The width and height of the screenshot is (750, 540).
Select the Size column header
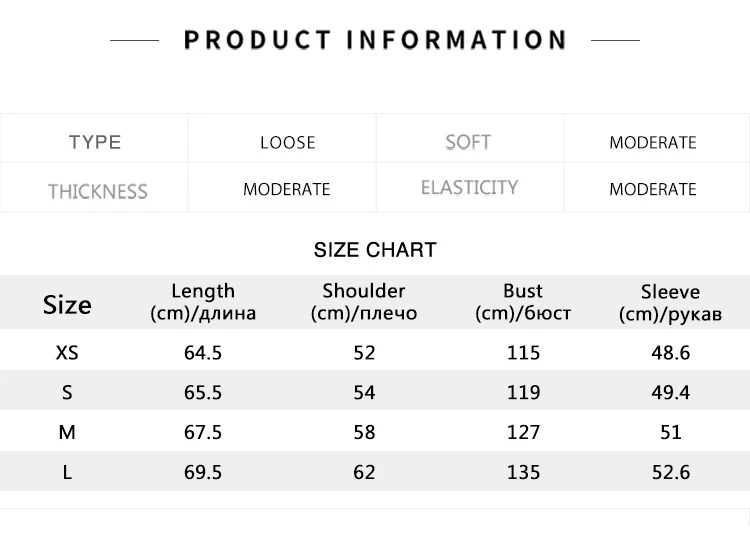click(67, 305)
